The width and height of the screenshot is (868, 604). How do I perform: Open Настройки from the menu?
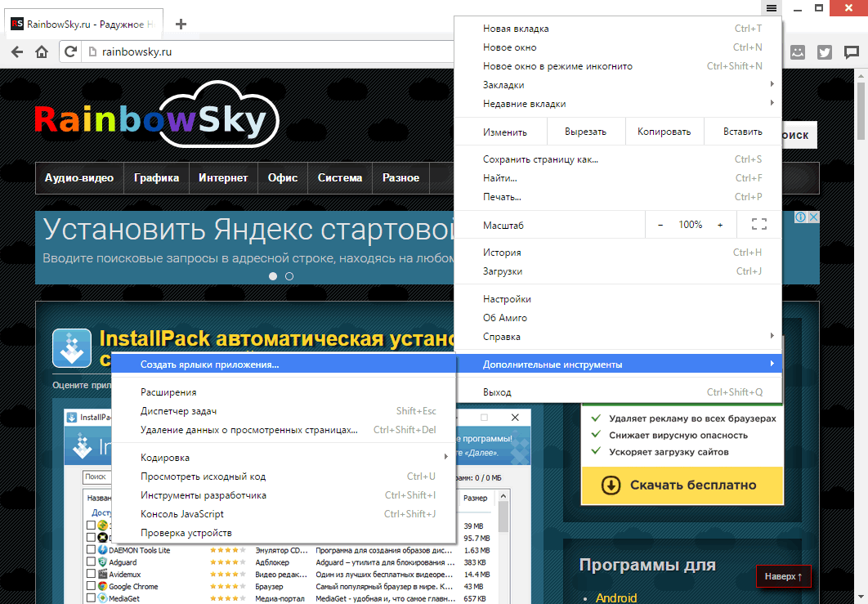(618, 299)
